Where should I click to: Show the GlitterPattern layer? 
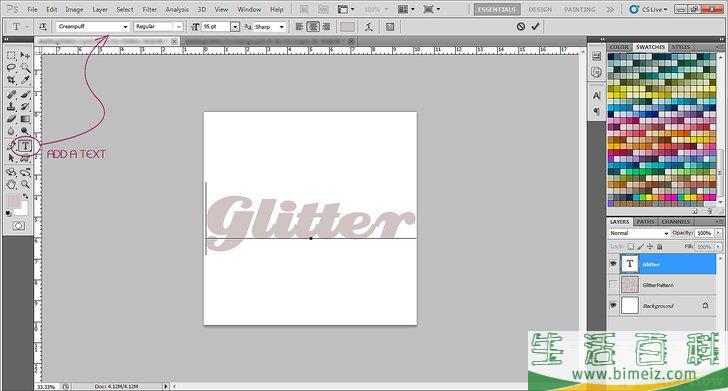pyautogui.click(x=613, y=284)
